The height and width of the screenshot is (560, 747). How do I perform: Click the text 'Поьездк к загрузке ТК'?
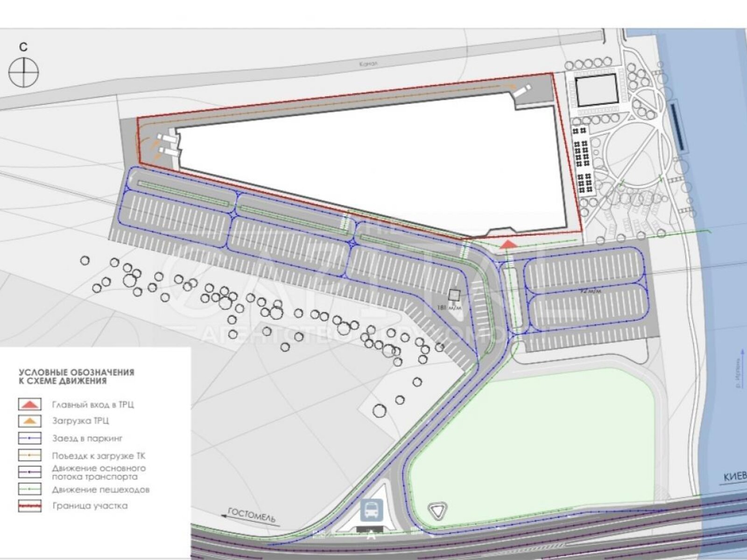pyautogui.click(x=99, y=455)
